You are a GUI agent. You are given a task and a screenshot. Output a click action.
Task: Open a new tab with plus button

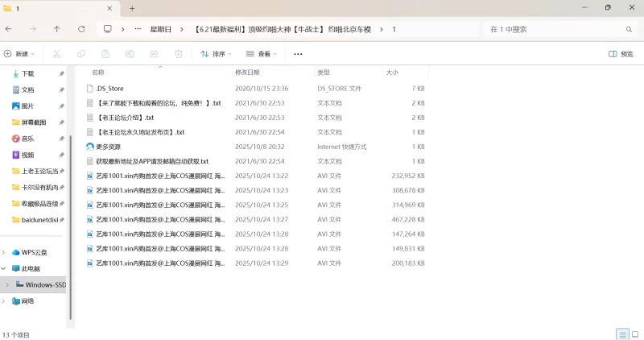132,8
